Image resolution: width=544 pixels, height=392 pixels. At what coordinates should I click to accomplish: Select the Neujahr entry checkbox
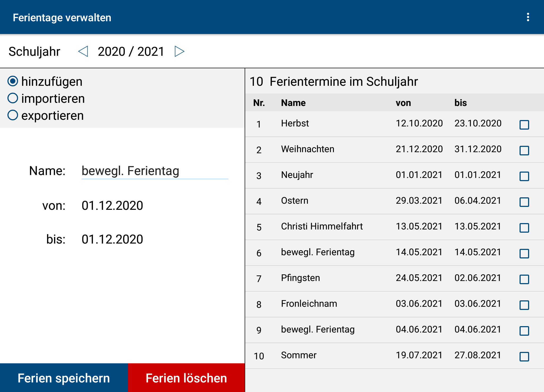(524, 176)
